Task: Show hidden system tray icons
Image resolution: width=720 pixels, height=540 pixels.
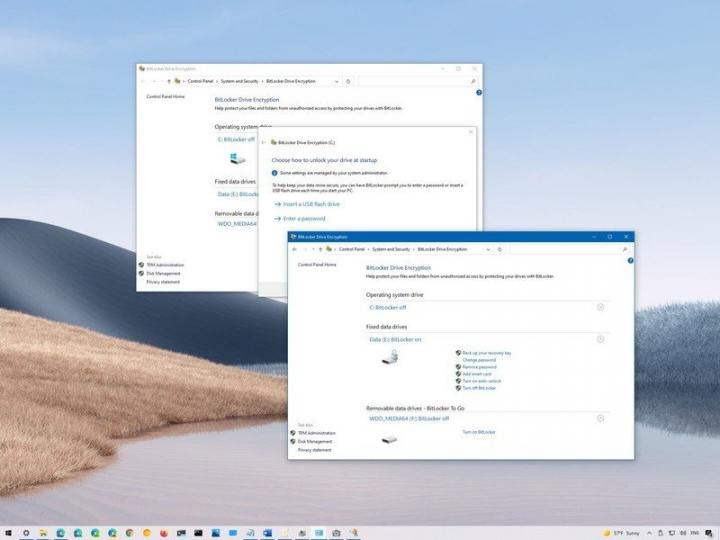Action: coord(649,533)
